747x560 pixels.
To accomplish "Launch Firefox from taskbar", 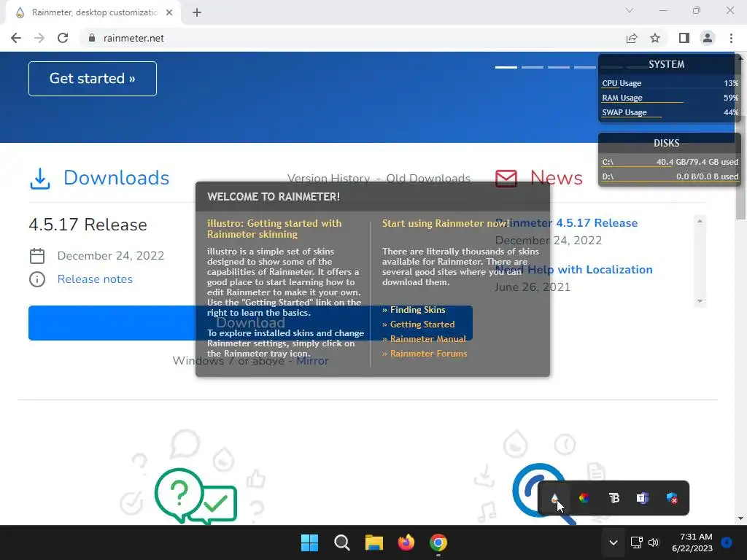I will 406,542.
